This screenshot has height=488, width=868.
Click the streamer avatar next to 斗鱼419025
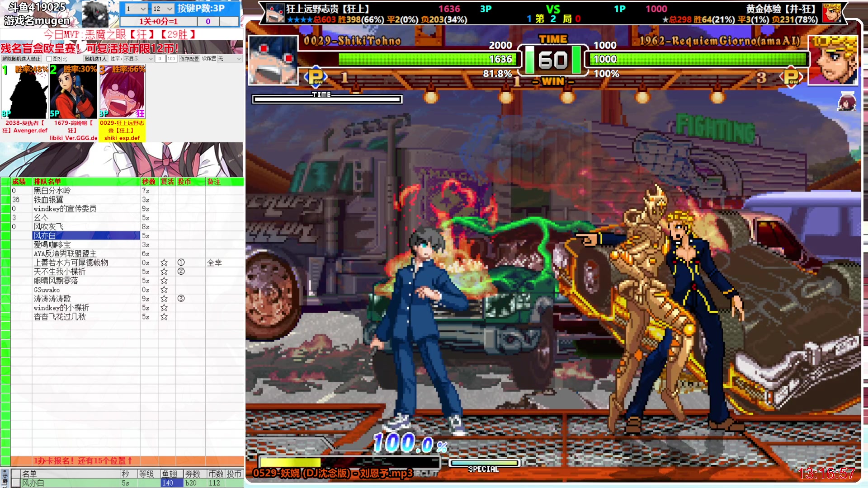click(95, 14)
